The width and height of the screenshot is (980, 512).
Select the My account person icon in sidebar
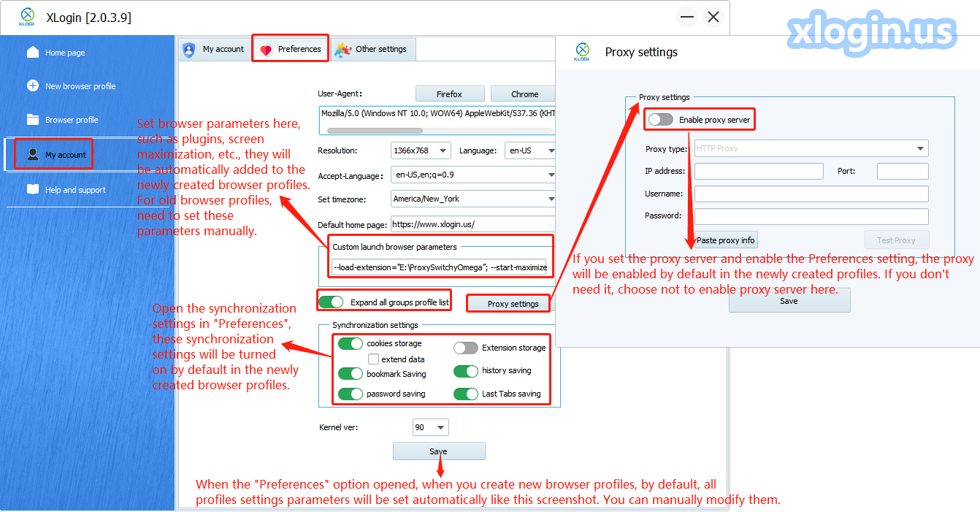(x=33, y=154)
